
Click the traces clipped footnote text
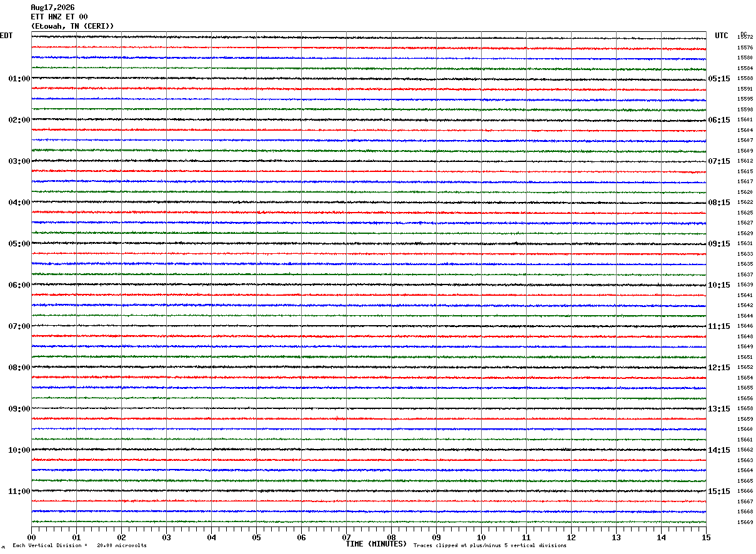(x=490, y=546)
